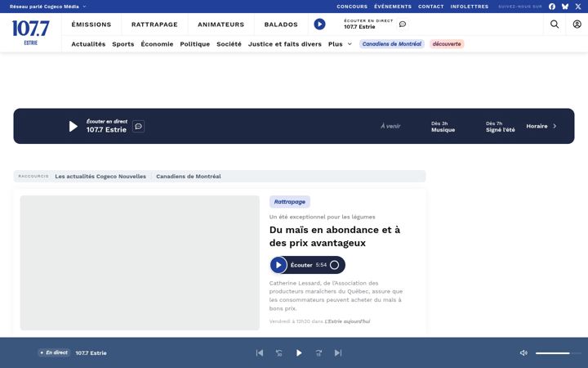Open the RATTRAPAGE menu
588x368 pixels.
click(x=154, y=25)
